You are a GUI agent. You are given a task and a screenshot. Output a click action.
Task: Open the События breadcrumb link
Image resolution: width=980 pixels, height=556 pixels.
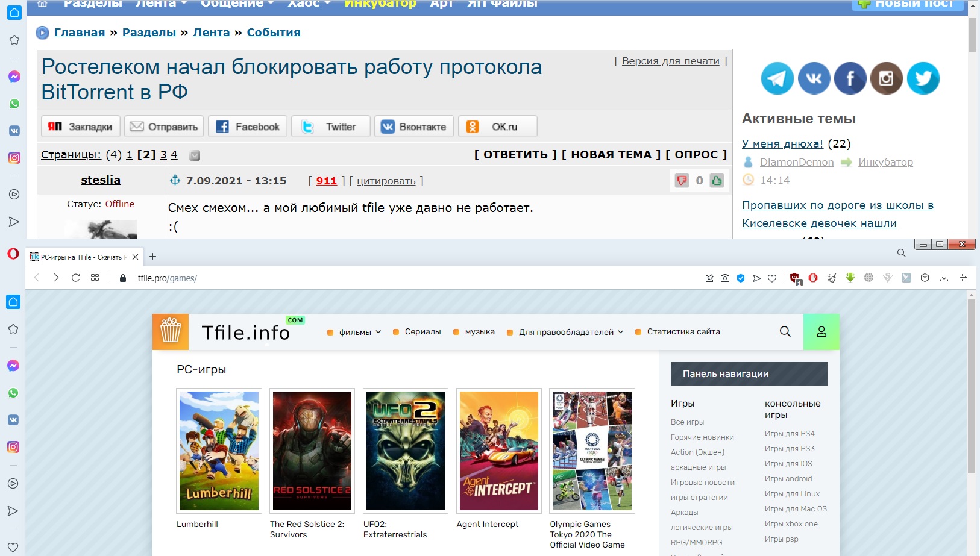[x=274, y=33]
